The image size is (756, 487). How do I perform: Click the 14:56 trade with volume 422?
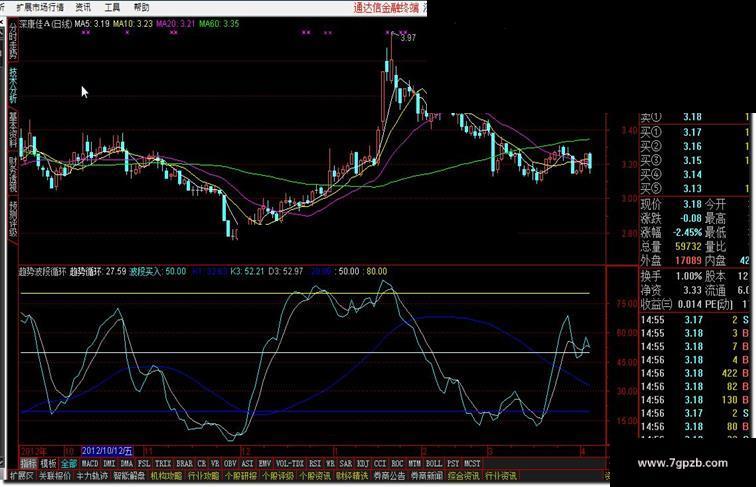695,373
